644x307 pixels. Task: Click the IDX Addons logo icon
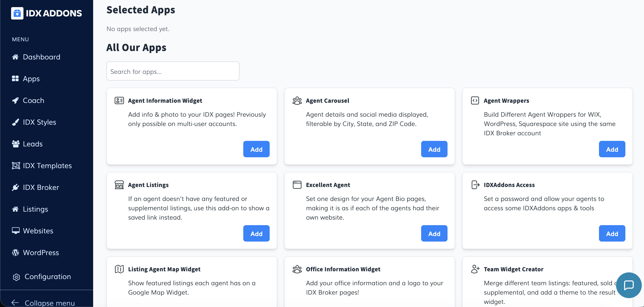[x=17, y=13]
